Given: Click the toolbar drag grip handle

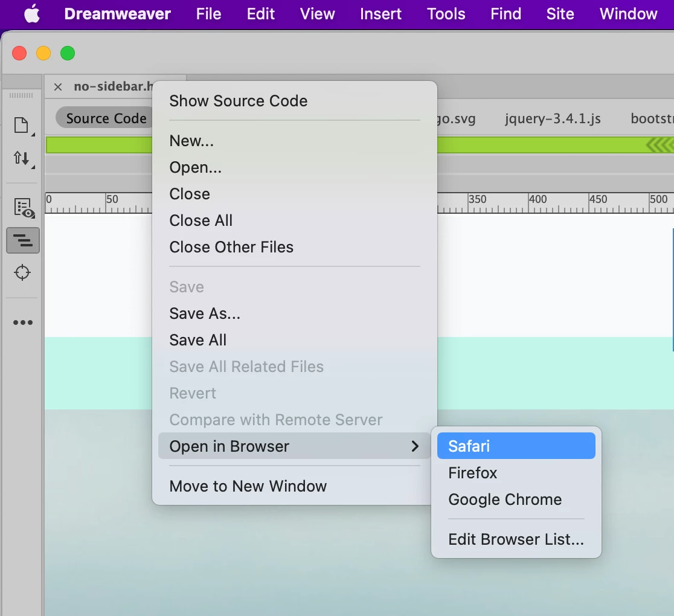Looking at the screenshot, I should (21, 95).
